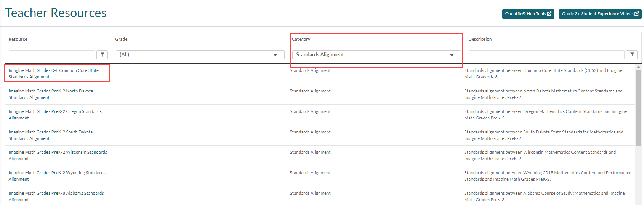Open PreK-8 Alabama Standards Alignment link
The width and height of the screenshot is (644, 205).
pos(56,196)
